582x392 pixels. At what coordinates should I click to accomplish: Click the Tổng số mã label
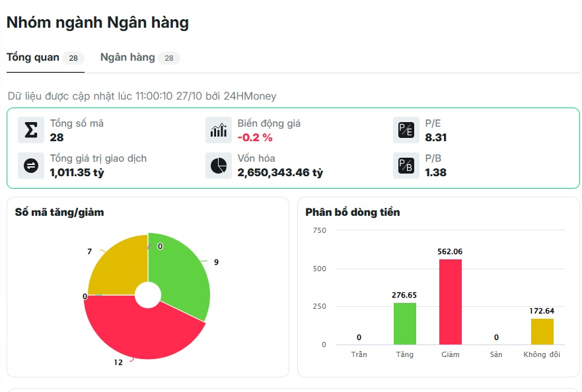[x=77, y=123]
